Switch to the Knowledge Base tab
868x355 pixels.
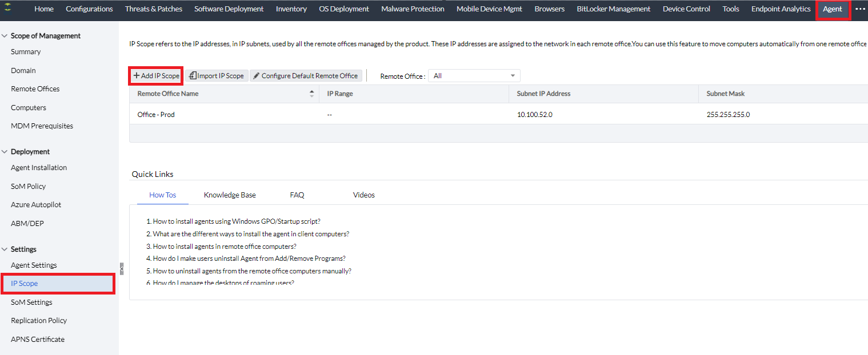coord(230,195)
